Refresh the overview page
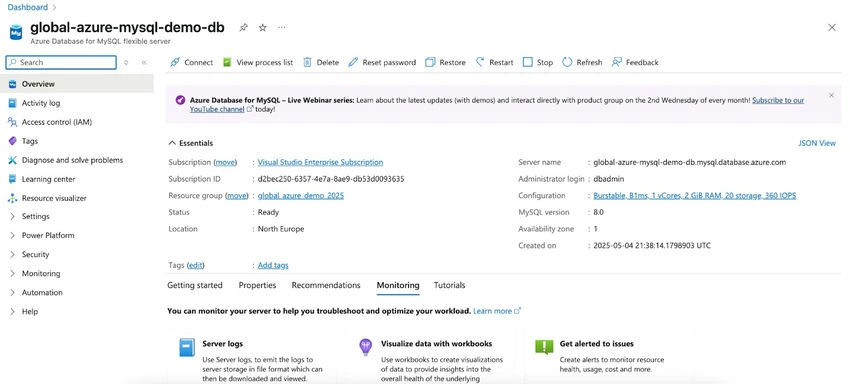The width and height of the screenshot is (850, 384). pos(582,62)
